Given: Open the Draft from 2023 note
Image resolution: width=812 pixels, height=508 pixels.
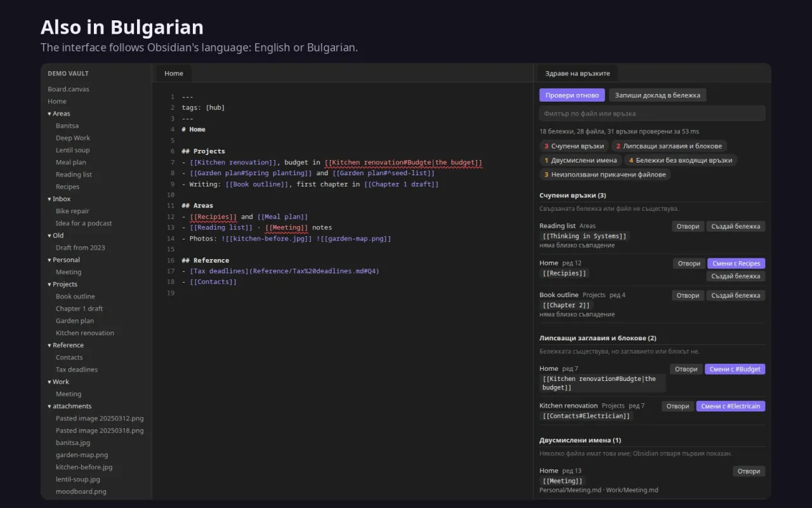Looking at the screenshot, I should pyautogui.click(x=81, y=248).
